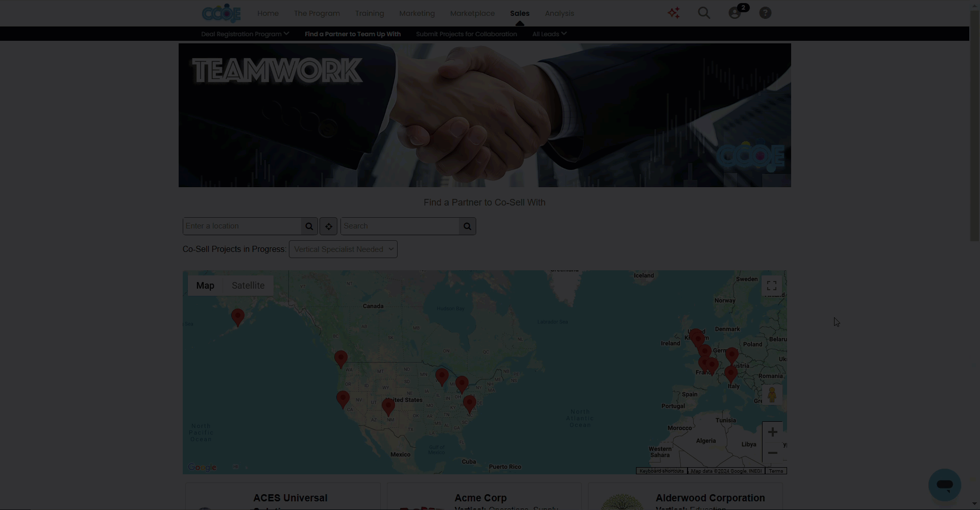Viewport: 980px width, 510px height.
Task: Open the help question mark icon
Action: (x=765, y=13)
